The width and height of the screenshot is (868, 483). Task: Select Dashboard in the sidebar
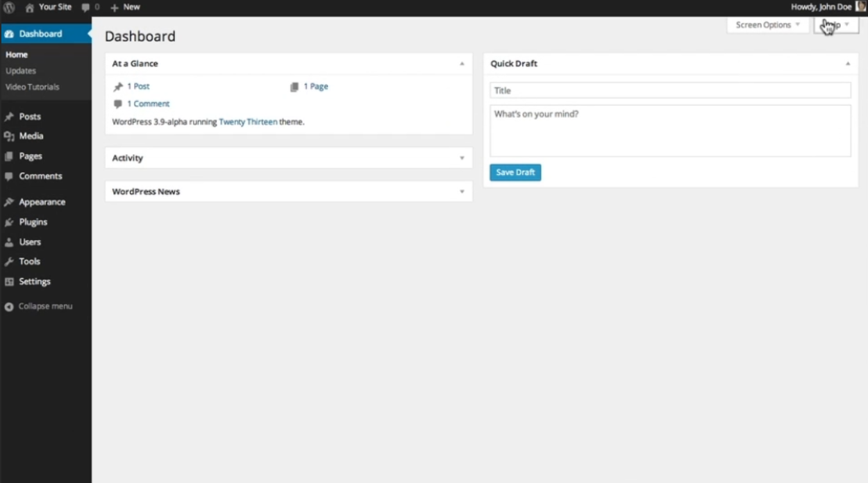pos(46,34)
